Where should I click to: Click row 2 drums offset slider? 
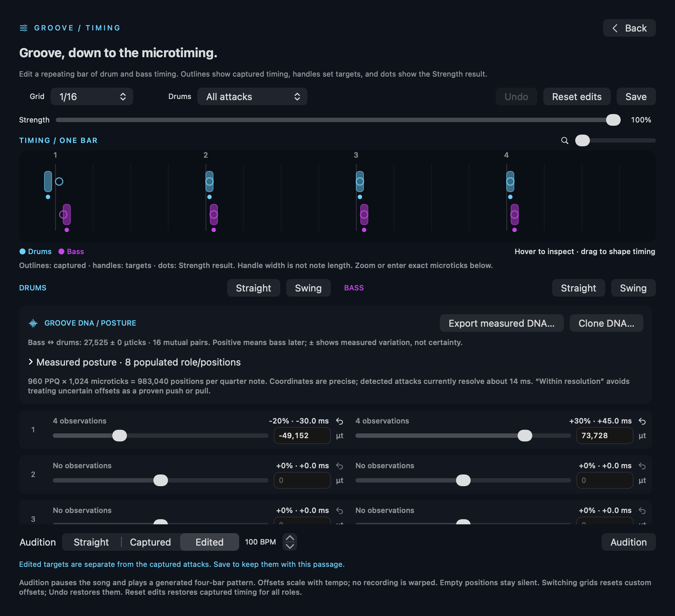click(x=161, y=480)
